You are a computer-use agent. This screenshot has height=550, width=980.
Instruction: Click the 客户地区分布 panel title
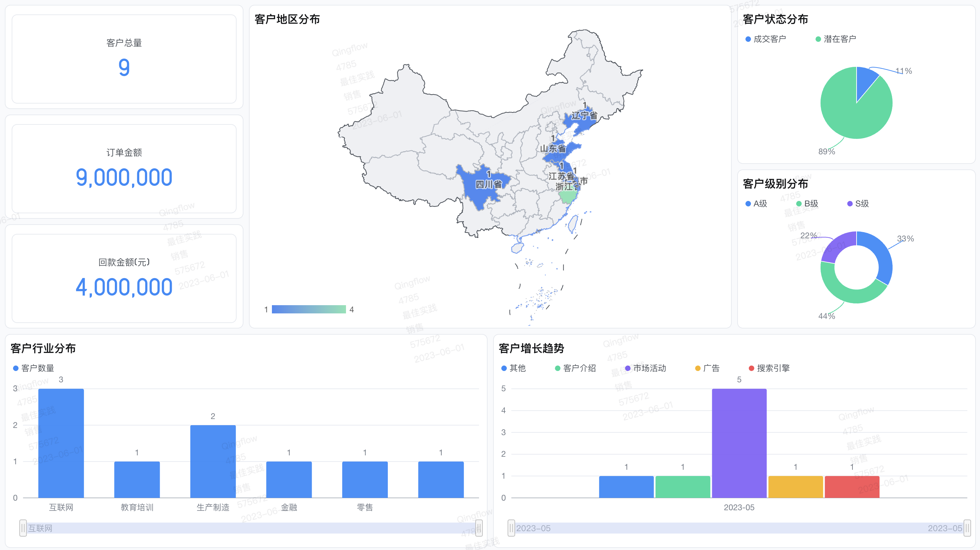click(287, 19)
